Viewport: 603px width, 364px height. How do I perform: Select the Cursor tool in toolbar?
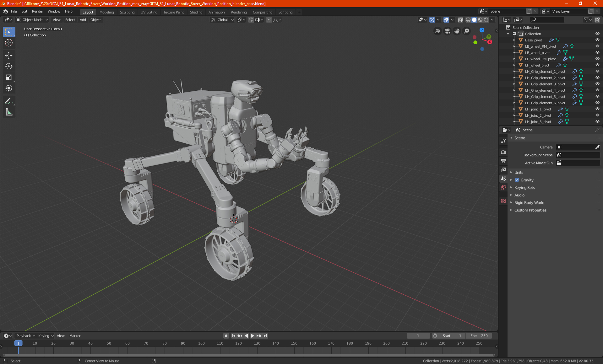click(x=9, y=43)
